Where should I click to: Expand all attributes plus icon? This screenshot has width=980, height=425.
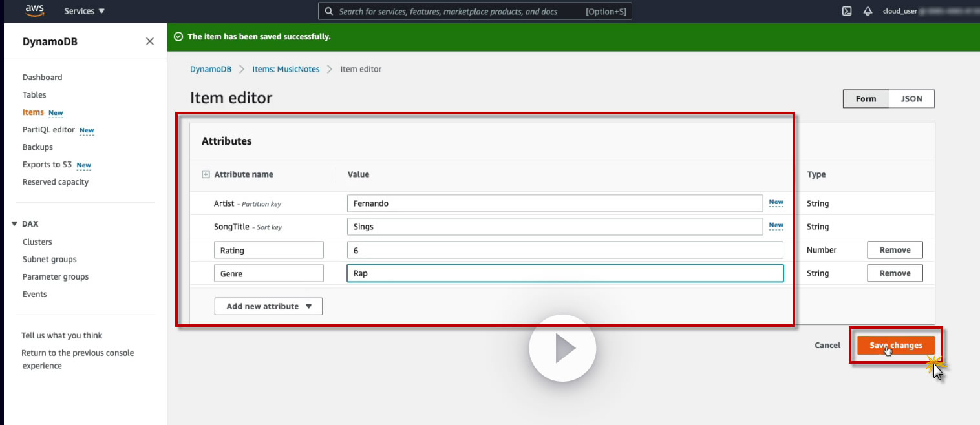click(x=206, y=174)
